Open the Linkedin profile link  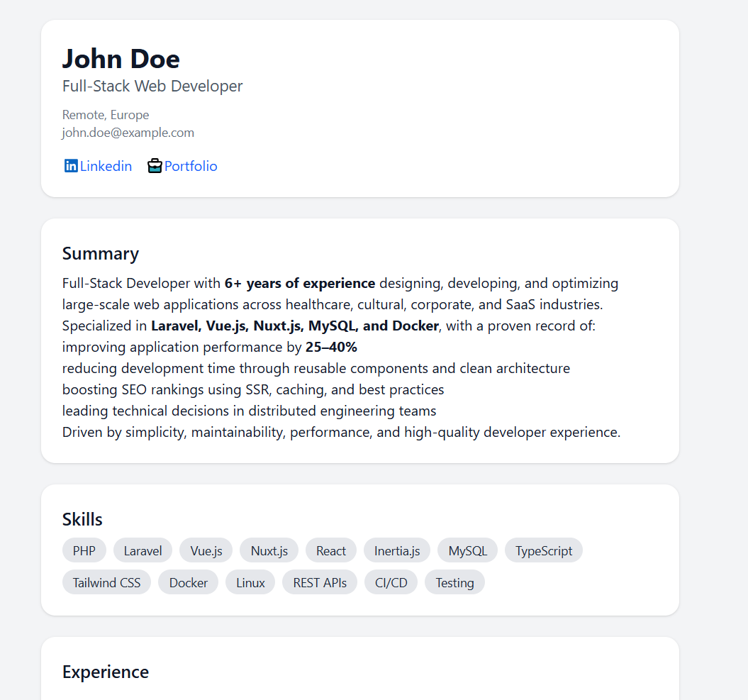point(106,166)
